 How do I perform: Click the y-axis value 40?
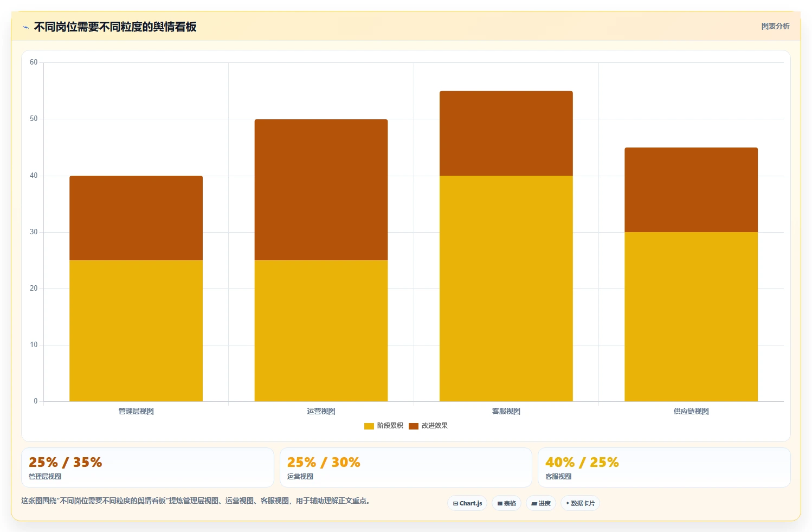point(34,176)
